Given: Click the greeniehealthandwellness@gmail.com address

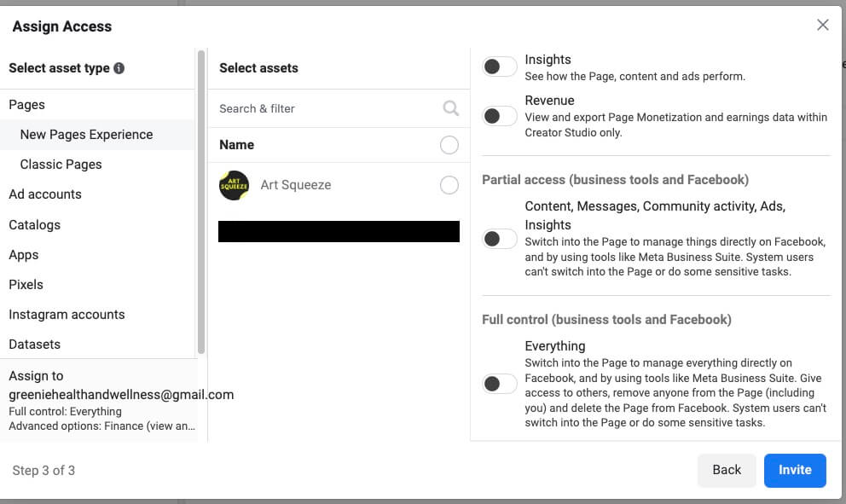Looking at the screenshot, I should [x=121, y=395].
